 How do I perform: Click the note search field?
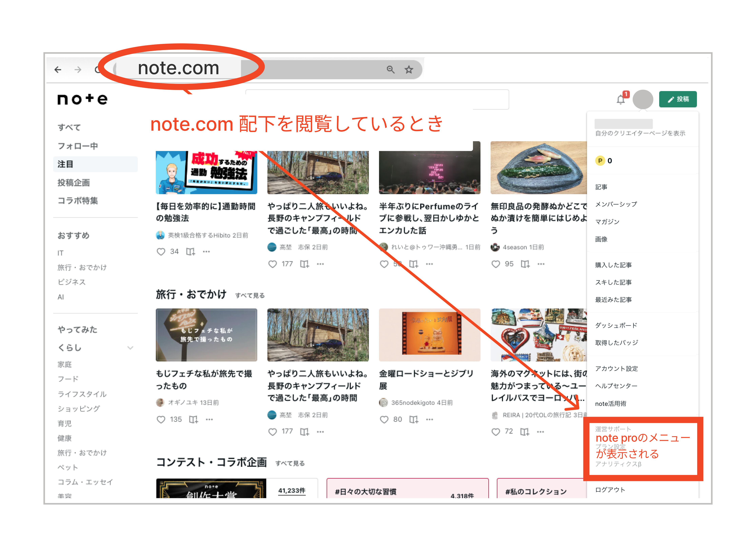pos(377,99)
